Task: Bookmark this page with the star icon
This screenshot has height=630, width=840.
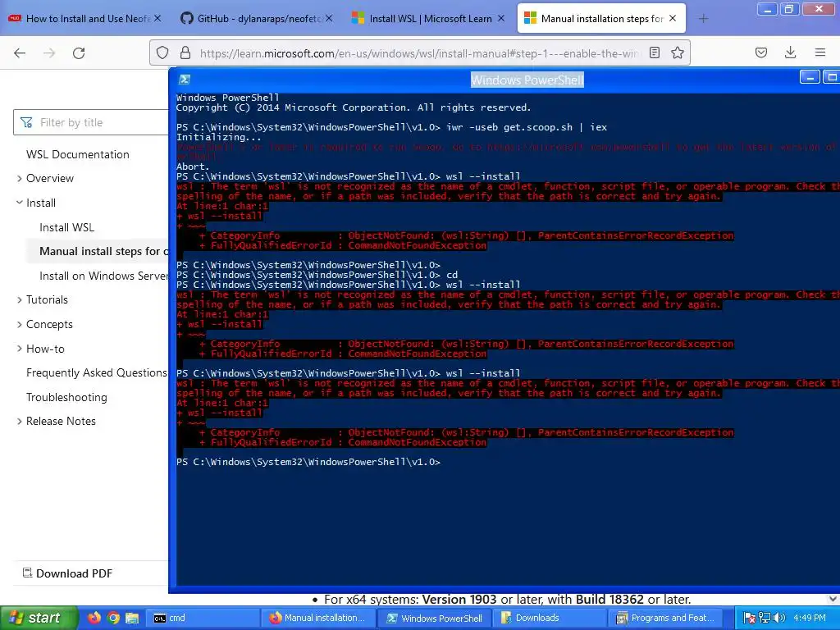Action: tap(677, 52)
